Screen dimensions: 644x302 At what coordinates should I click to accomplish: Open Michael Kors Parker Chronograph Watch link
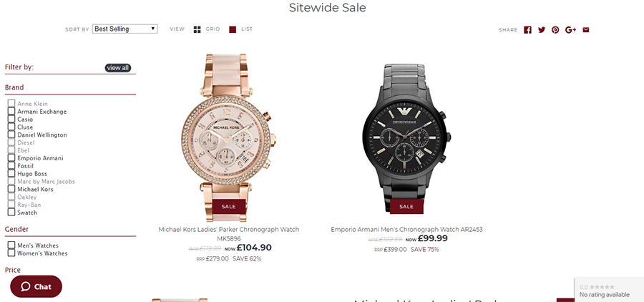229,234
